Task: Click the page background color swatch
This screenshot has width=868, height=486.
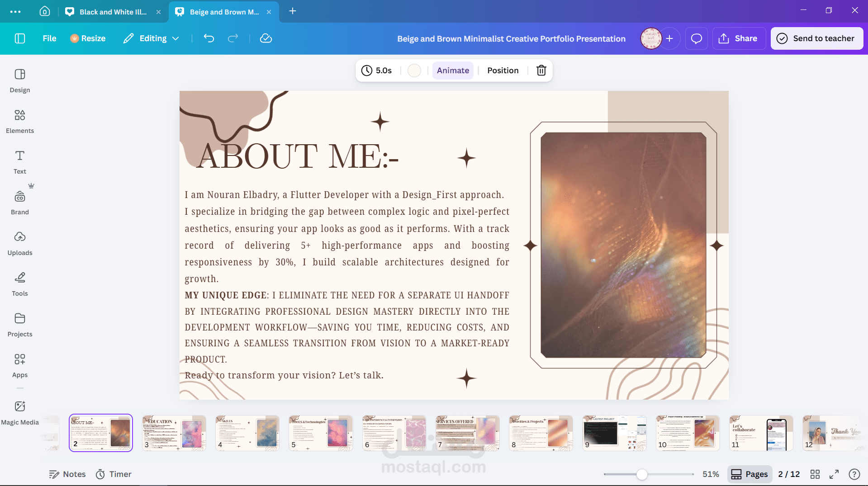Action: (x=414, y=71)
